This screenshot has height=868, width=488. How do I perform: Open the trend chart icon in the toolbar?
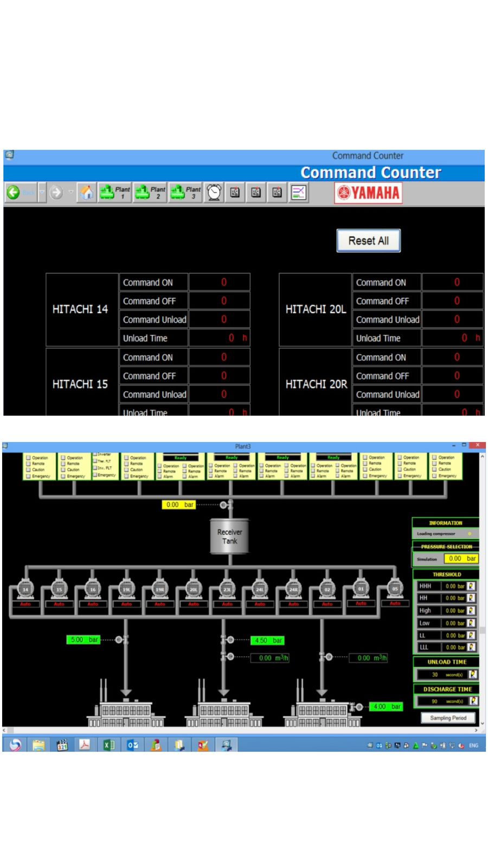point(299,193)
